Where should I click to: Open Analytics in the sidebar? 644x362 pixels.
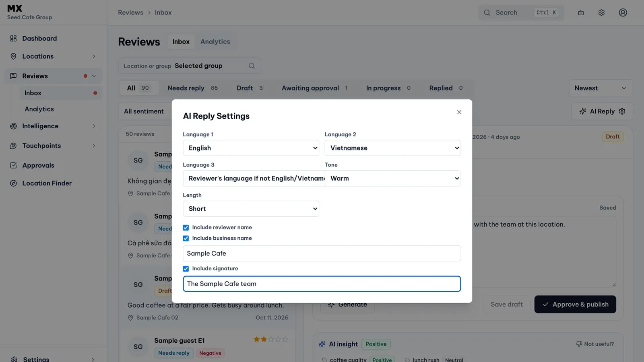click(x=39, y=109)
